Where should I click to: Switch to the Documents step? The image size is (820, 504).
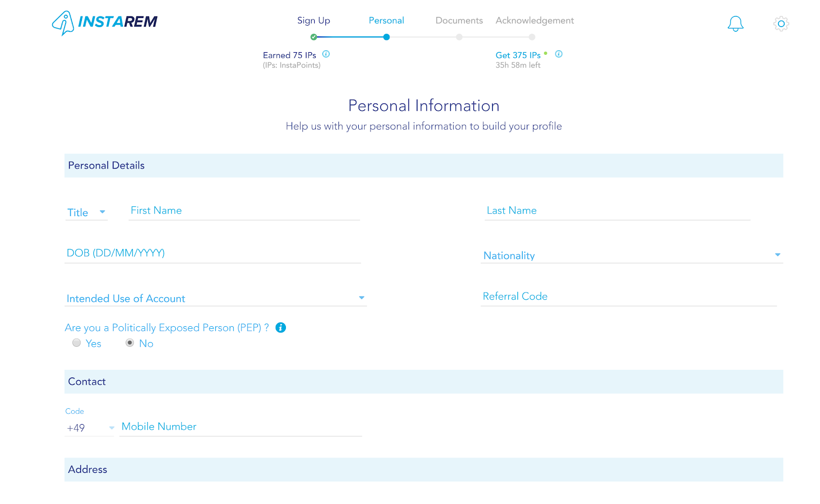tap(459, 20)
